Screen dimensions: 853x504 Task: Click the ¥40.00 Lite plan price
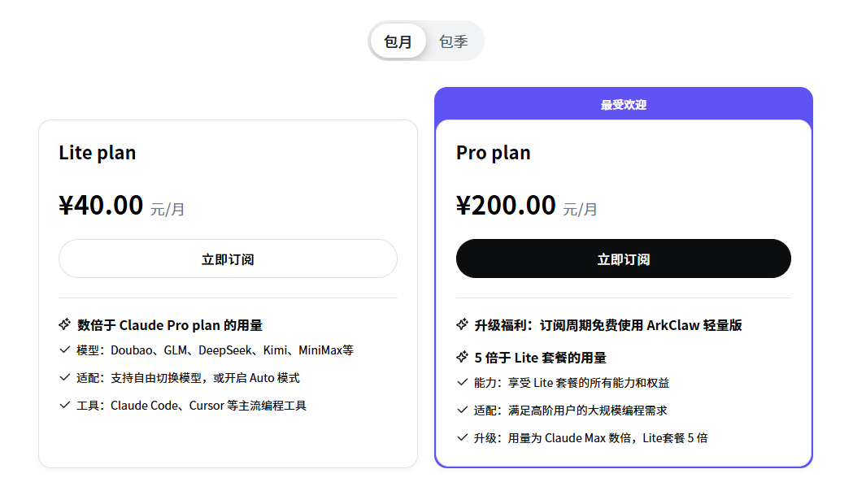pyautogui.click(x=101, y=206)
